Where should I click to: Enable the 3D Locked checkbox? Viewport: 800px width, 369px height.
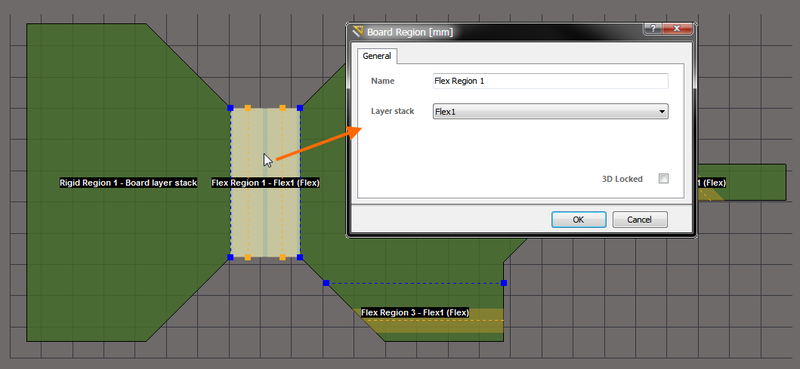pyautogui.click(x=663, y=179)
